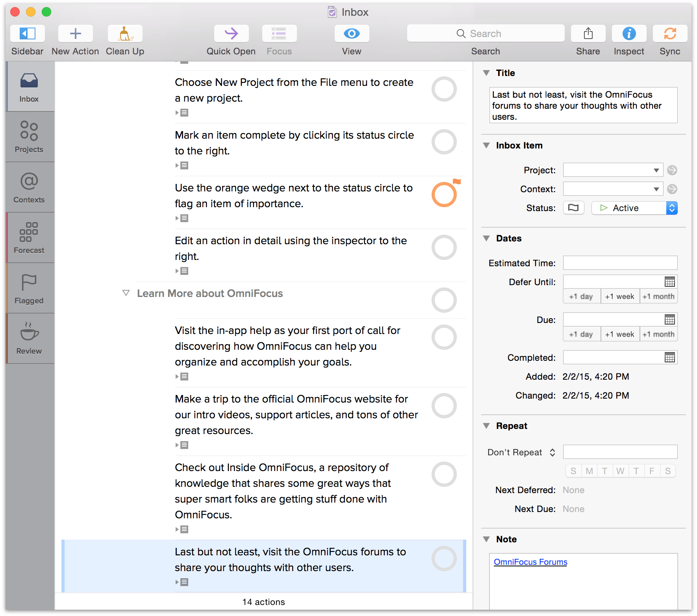This screenshot has width=697, height=616.
Task: Collapse the Title inspector section
Action: pos(486,73)
